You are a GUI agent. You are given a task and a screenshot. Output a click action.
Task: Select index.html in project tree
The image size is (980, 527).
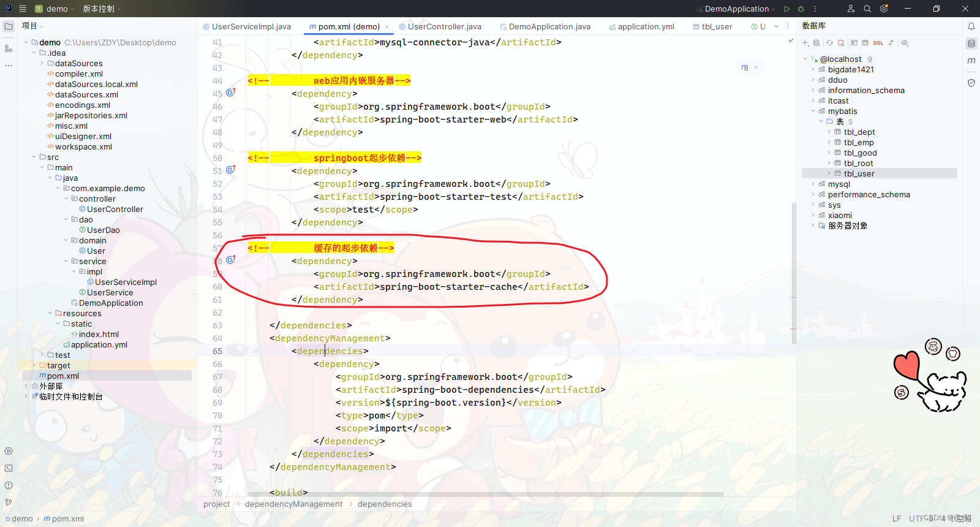pos(95,334)
